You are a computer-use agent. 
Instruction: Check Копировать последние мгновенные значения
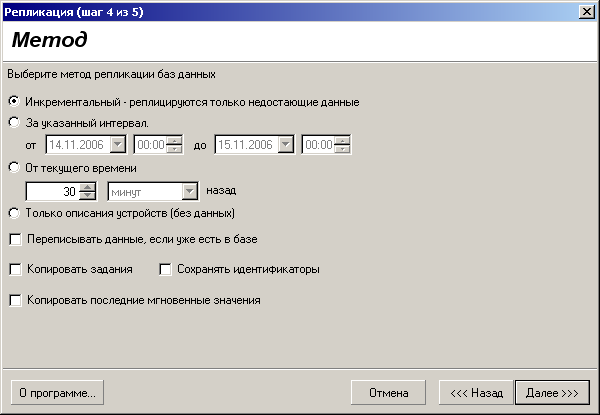(15, 300)
